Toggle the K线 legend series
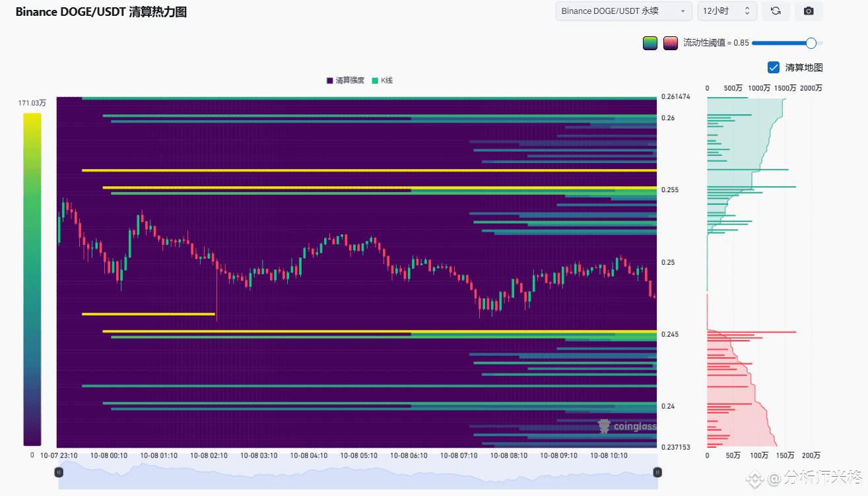 coord(383,81)
